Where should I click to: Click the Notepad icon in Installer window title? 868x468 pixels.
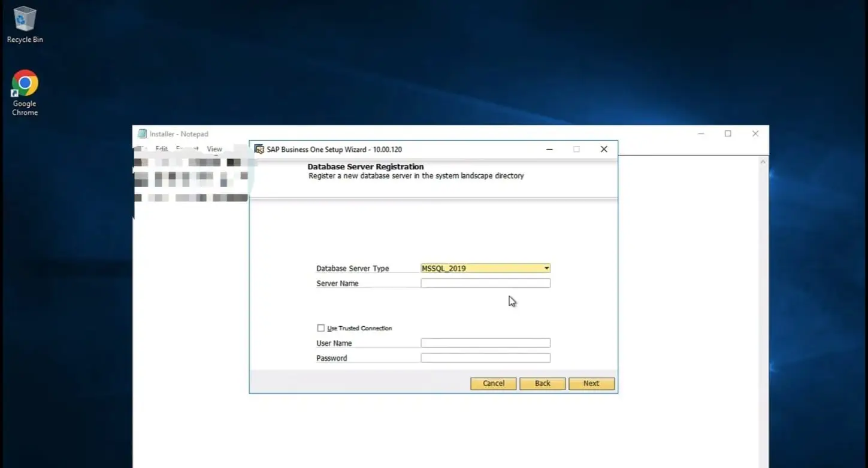(142, 134)
